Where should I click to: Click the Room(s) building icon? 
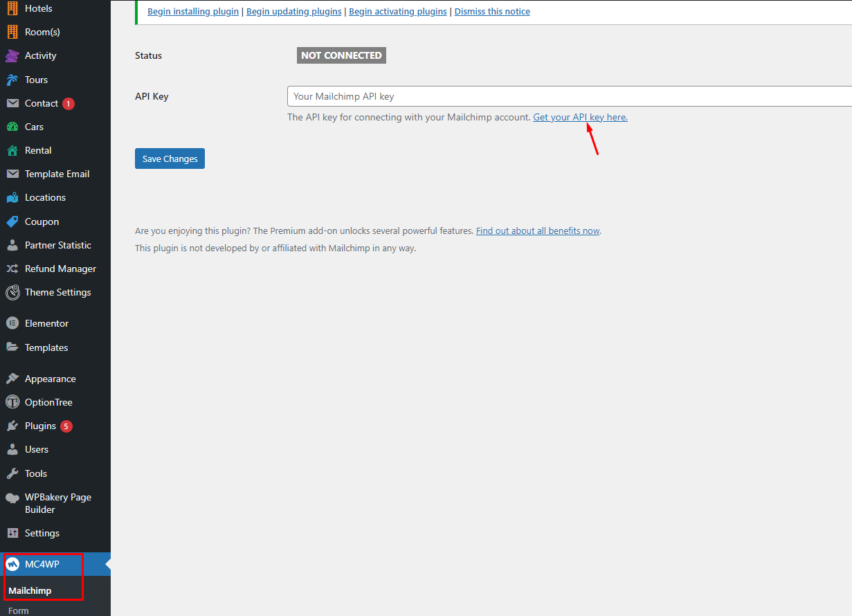coord(12,32)
